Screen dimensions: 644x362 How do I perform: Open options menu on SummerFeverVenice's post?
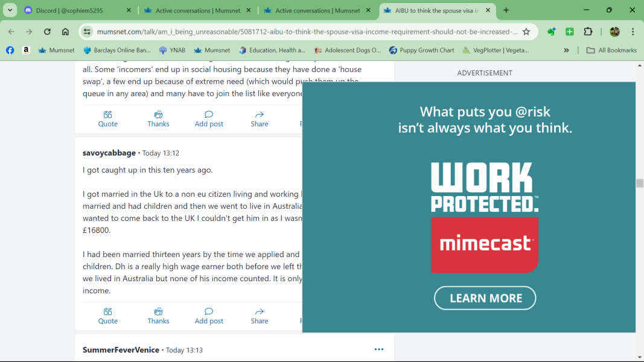(x=379, y=349)
